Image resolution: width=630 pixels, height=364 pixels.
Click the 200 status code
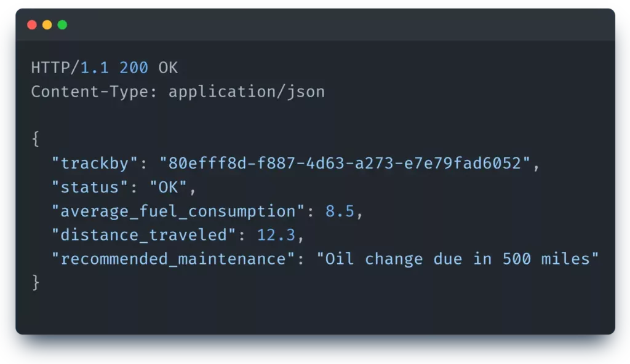134,68
